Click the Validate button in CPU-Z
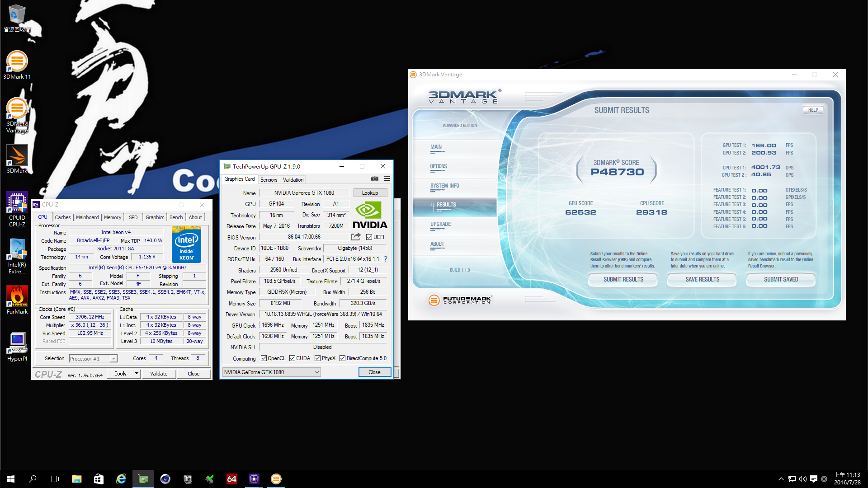The width and height of the screenshot is (868, 488). point(159,374)
